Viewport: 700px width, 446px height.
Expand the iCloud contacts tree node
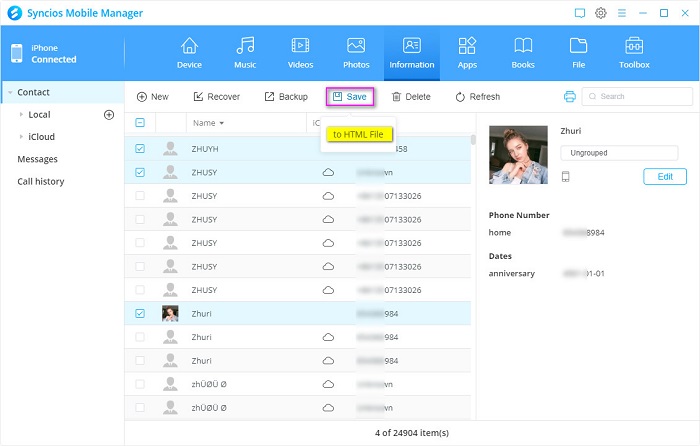(21, 137)
